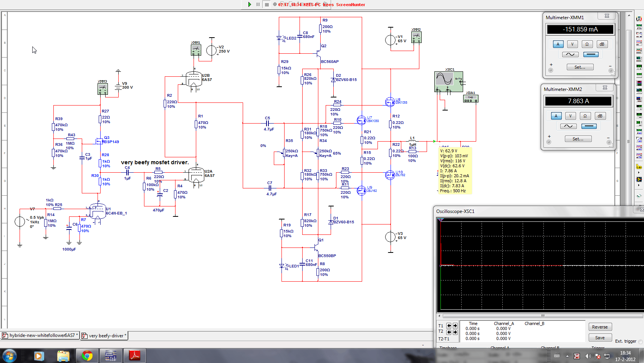Select the Wattmeter instrument icon
The height and width of the screenshot is (363, 644).
click(639, 35)
